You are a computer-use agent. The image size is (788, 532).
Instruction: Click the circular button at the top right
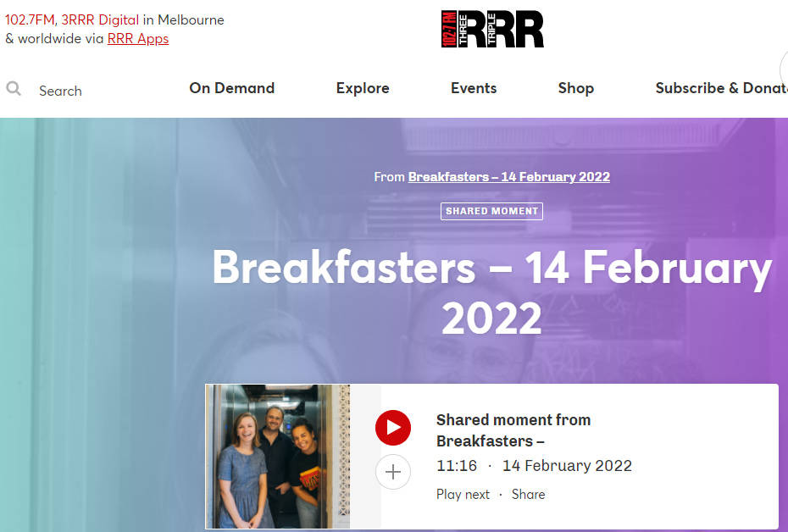784,72
